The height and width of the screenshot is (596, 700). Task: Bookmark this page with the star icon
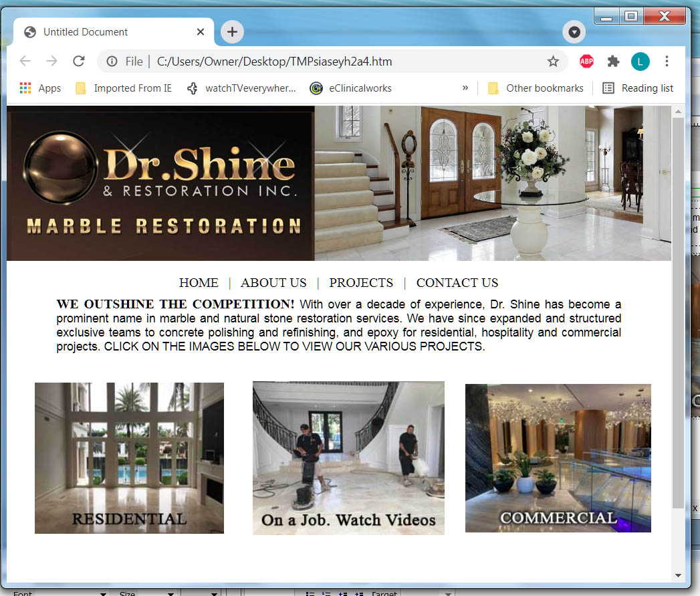(x=553, y=62)
